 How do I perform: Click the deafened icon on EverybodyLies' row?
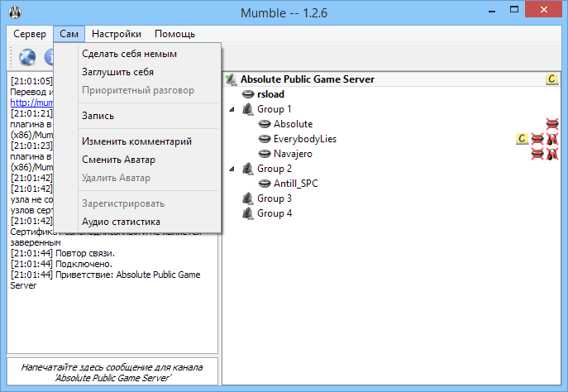[x=552, y=139]
